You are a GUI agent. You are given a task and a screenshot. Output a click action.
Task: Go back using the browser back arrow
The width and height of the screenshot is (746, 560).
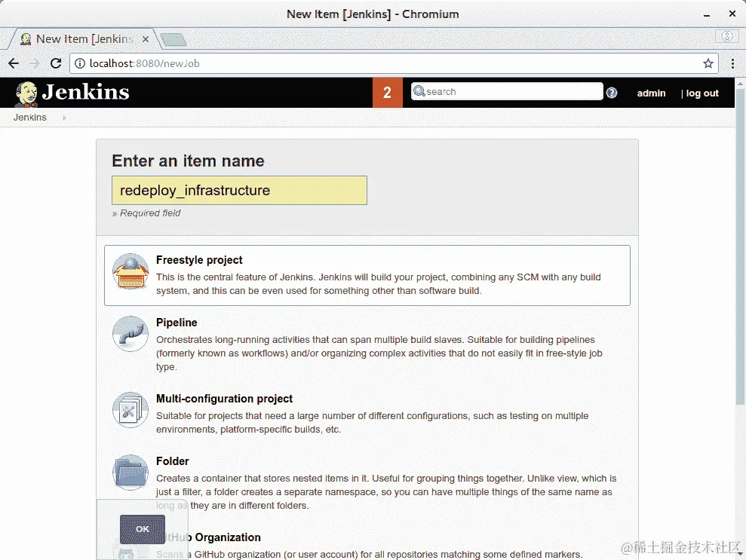pos(14,63)
